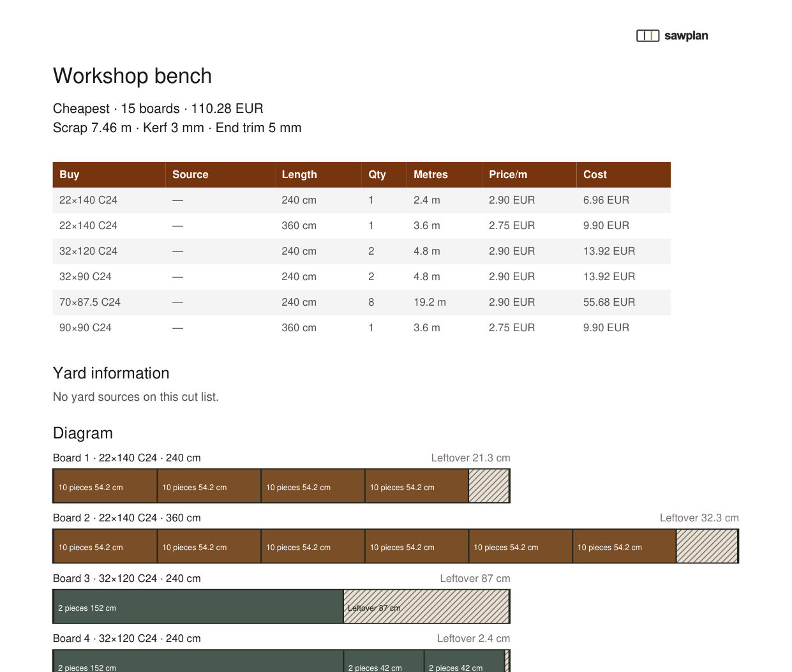Click Board 4's '2 pieces 152 cm' segment

[x=198, y=661]
